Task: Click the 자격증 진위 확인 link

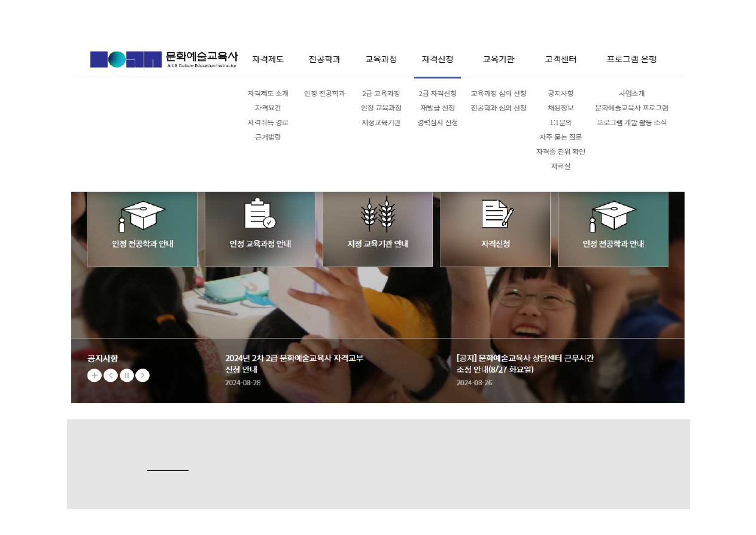Action: [561, 152]
